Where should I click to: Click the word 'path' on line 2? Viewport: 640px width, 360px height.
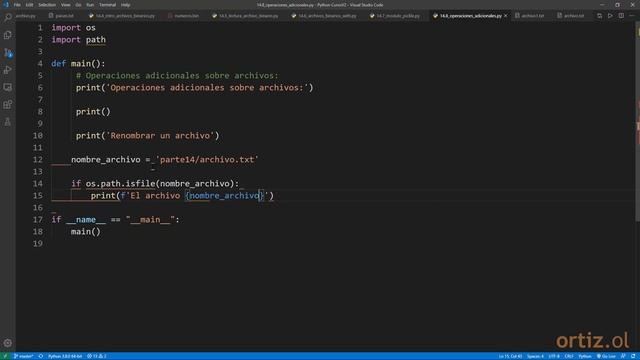click(96, 40)
